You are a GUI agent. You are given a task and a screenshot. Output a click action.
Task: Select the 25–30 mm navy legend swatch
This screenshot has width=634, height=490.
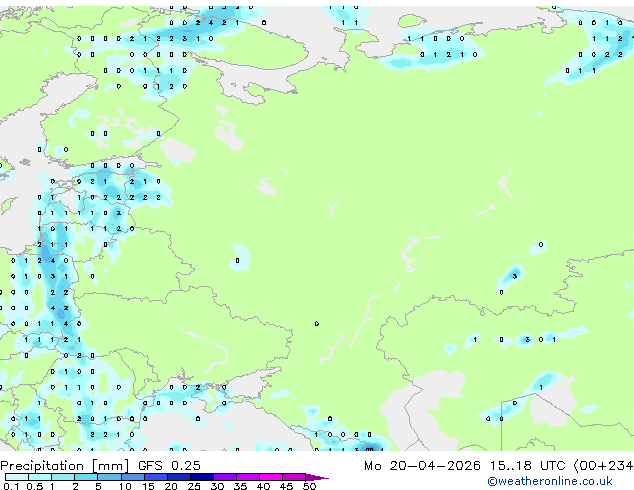click(201, 477)
